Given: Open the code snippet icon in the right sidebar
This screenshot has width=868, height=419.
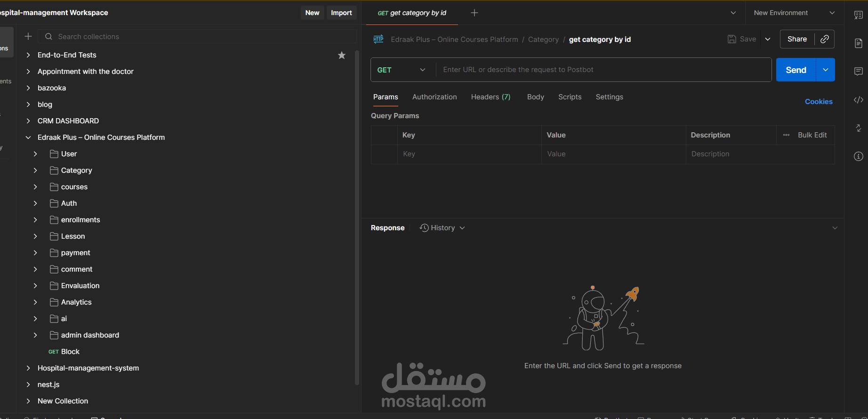Looking at the screenshot, I should click(859, 100).
